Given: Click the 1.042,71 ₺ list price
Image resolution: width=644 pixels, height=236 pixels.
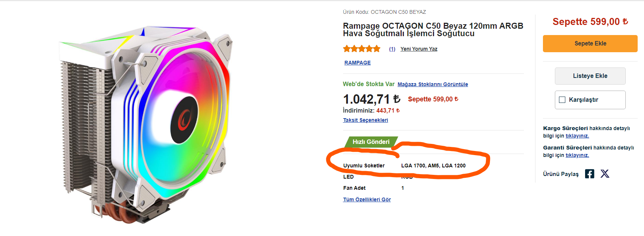Looking at the screenshot, I should point(371,99).
